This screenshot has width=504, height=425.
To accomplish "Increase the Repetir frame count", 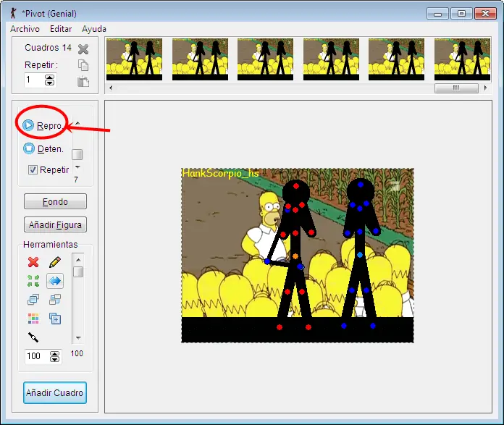I will tap(49, 77).
